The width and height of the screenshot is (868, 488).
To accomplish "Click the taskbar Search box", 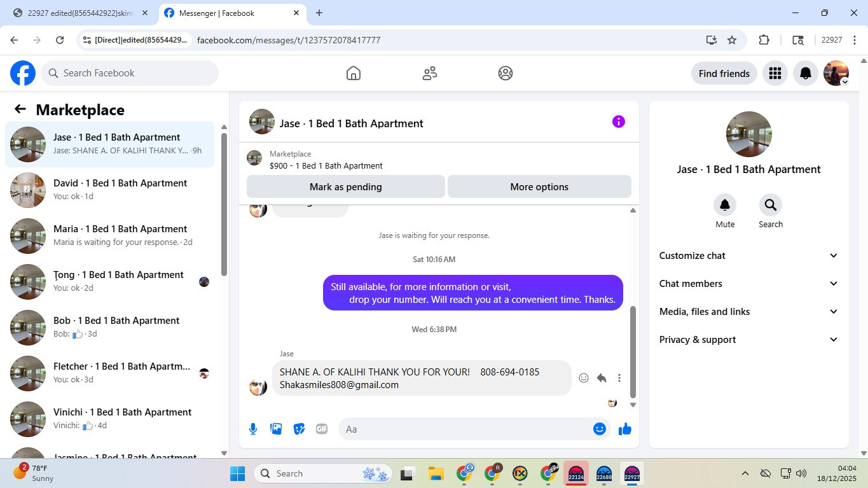I will point(323,473).
